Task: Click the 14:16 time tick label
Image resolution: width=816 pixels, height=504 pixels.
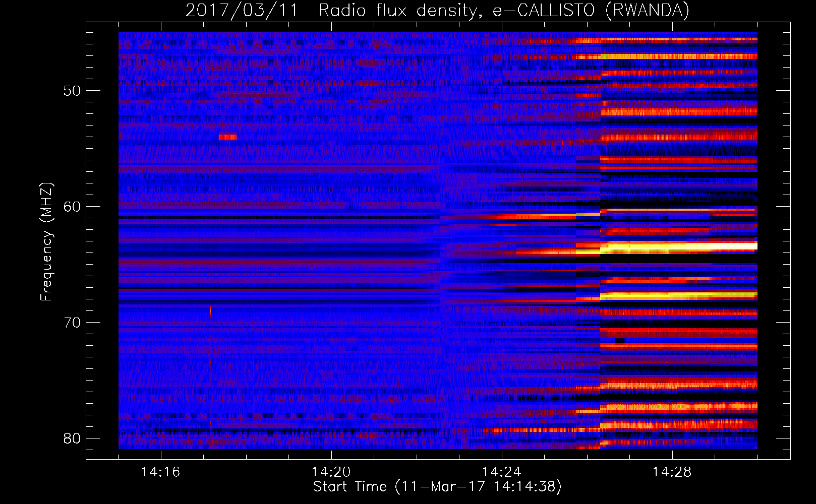Action: (x=161, y=472)
